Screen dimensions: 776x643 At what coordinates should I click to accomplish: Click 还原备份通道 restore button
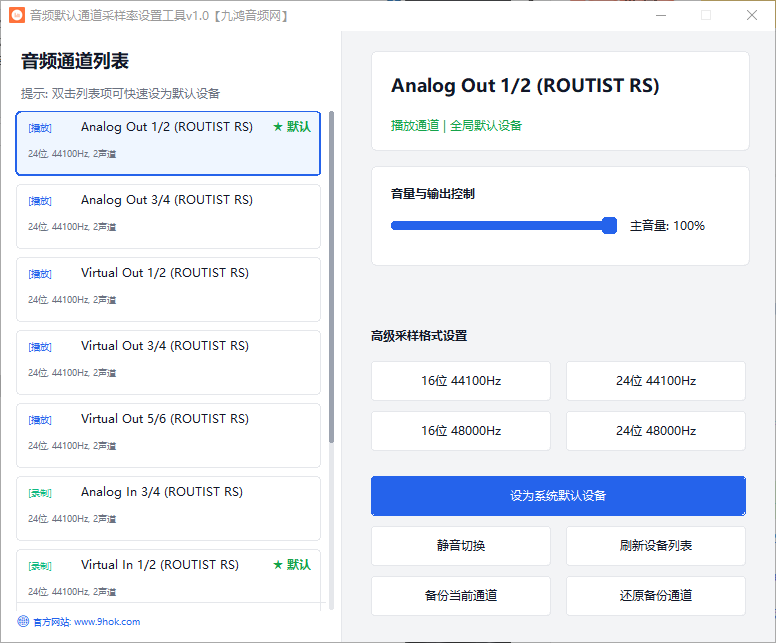(656, 595)
